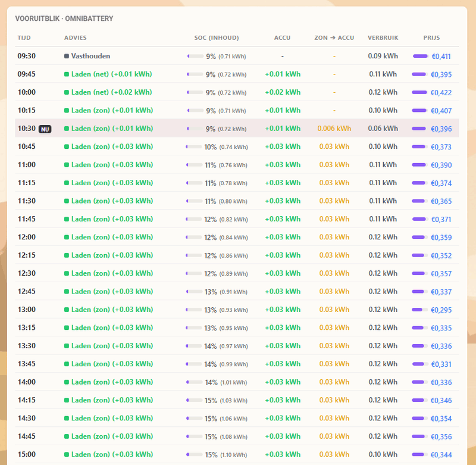Screen dimensions: 476x465
Task: Click the ADVIES column header
Action: click(x=76, y=38)
